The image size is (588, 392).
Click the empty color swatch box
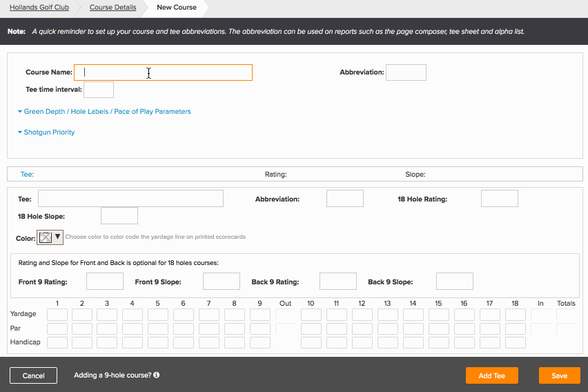coord(46,237)
